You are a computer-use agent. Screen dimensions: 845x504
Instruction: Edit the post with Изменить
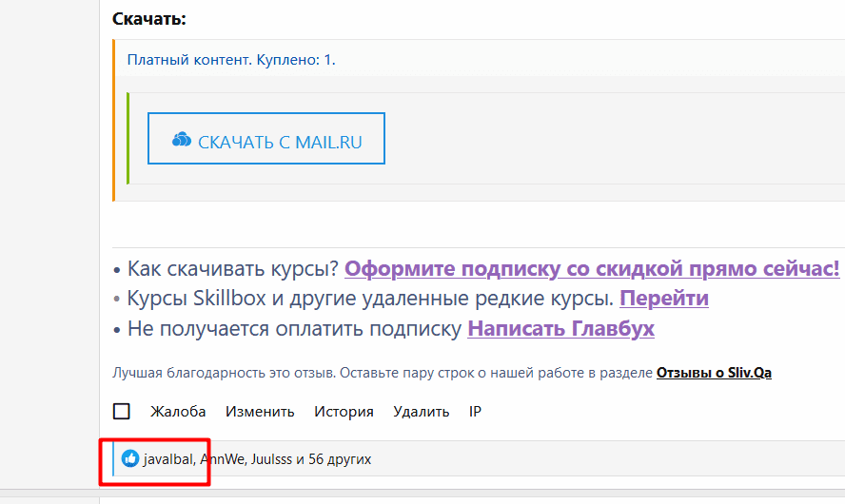pos(260,412)
